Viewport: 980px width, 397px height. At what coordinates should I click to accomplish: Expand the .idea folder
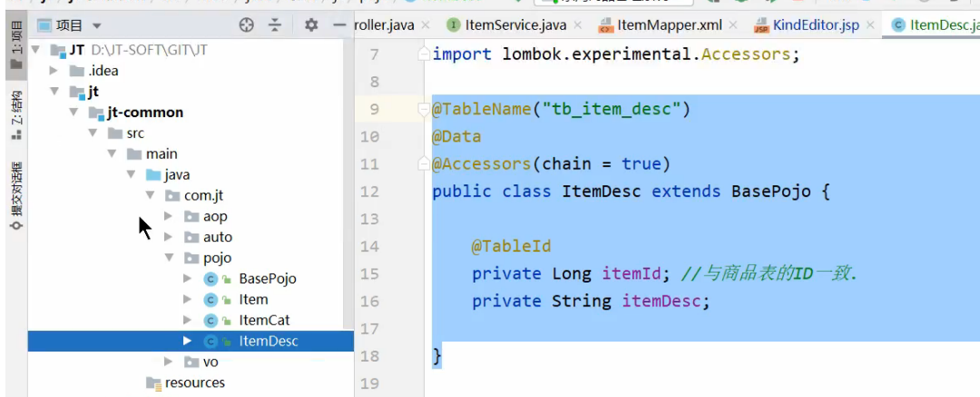click(54, 71)
